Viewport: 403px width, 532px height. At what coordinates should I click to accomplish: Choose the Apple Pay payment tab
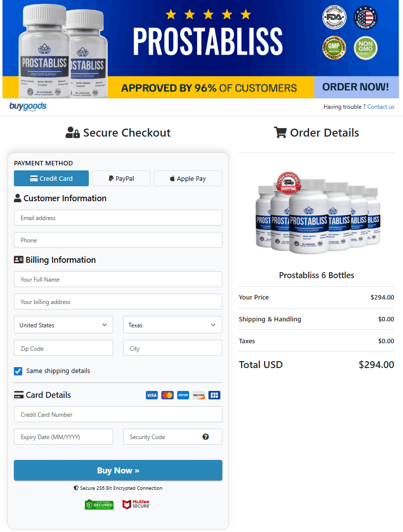click(x=188, y=179)
